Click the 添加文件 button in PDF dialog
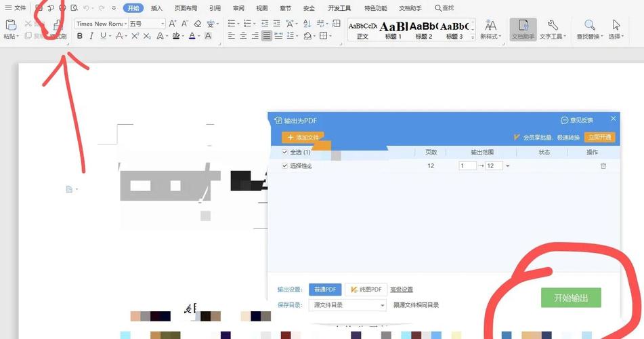The height and width of the screenshot is (339, 644). (303, 137)
